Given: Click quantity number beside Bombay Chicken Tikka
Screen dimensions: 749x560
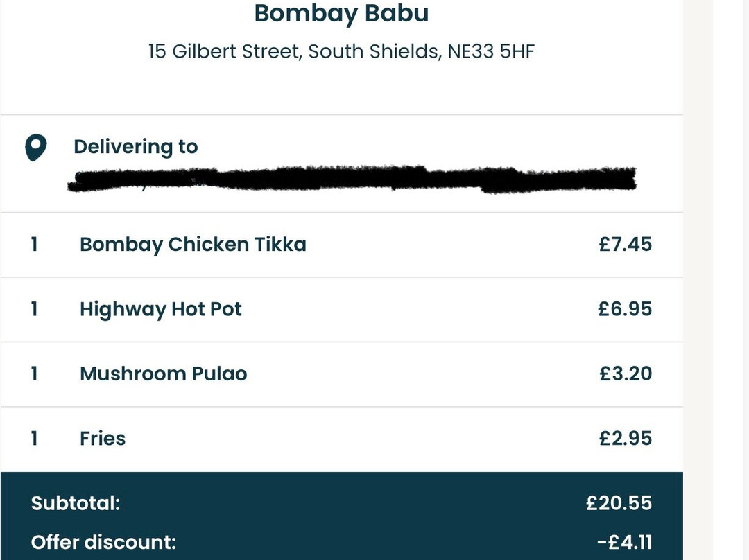Looking at the screenshot, I should (x=35, y=245).
